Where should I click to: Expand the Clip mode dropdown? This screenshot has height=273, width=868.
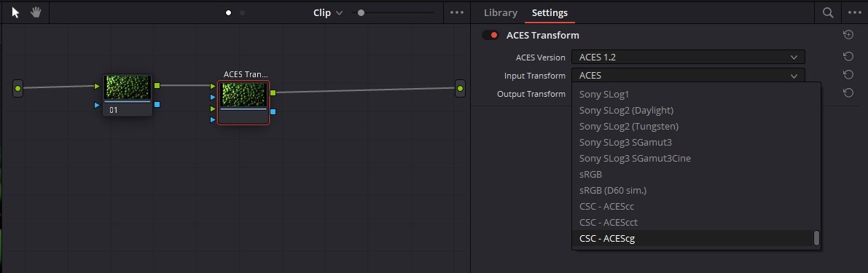[328, 12]
